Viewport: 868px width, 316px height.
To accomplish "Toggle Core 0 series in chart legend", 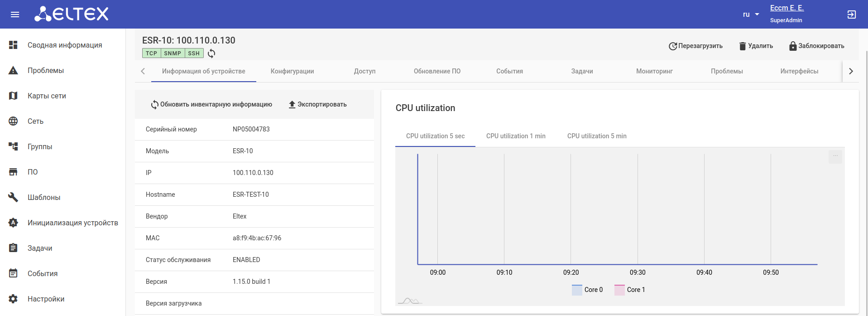I will (587, 290).
